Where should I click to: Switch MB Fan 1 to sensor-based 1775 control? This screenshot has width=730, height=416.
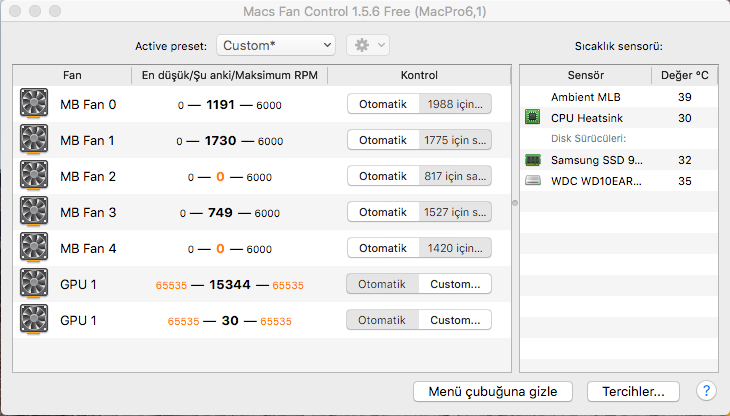pos(455,140)
